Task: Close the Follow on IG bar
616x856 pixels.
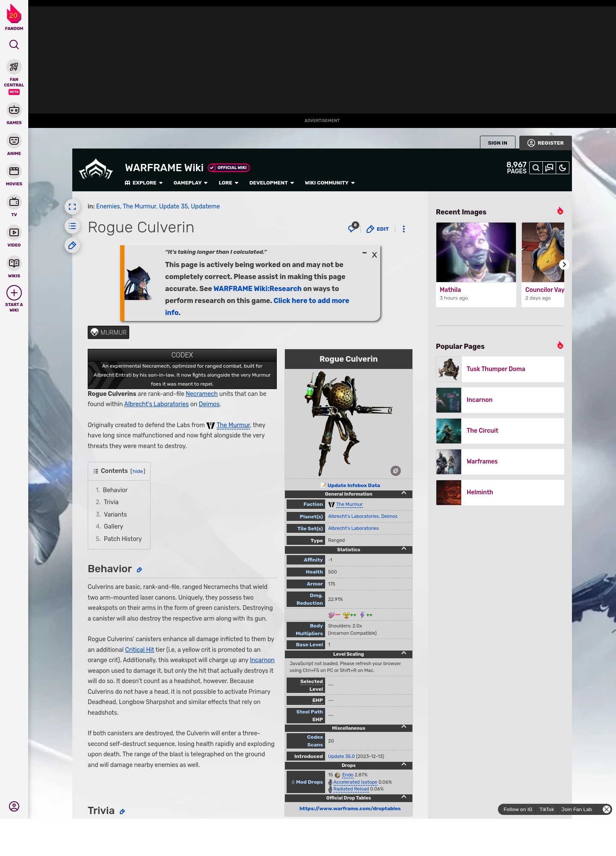Action: [x=607, y=809]
